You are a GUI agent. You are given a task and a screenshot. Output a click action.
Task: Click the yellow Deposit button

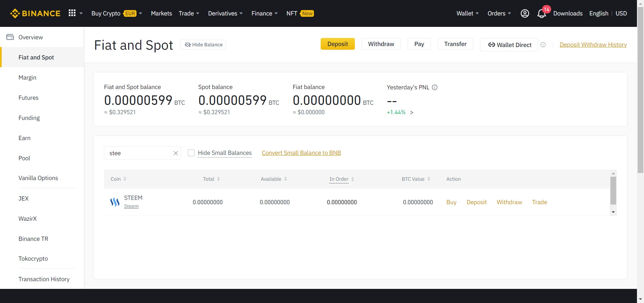pos(337,44)
